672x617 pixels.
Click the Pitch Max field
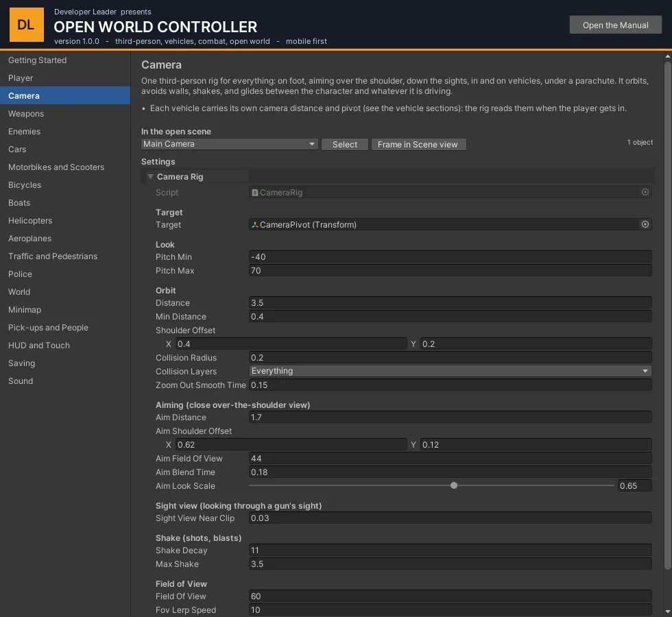tap(451, 270)
